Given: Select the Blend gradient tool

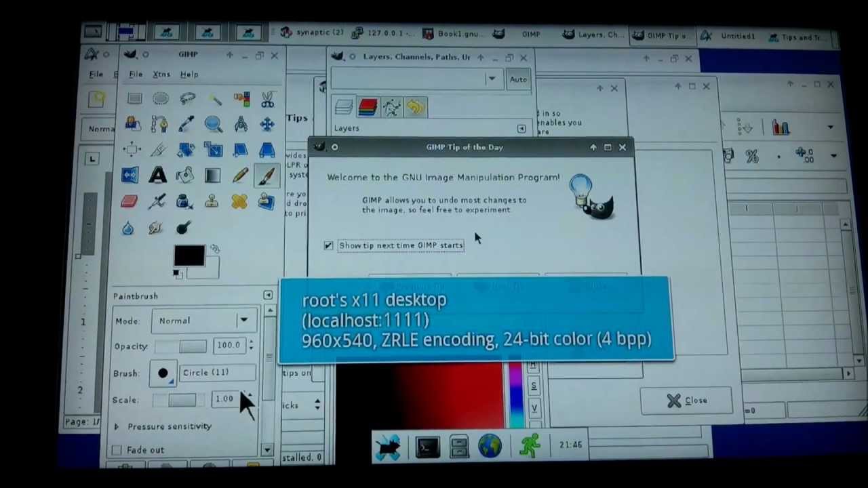Looking at the screenshot, I should (212, 175).
